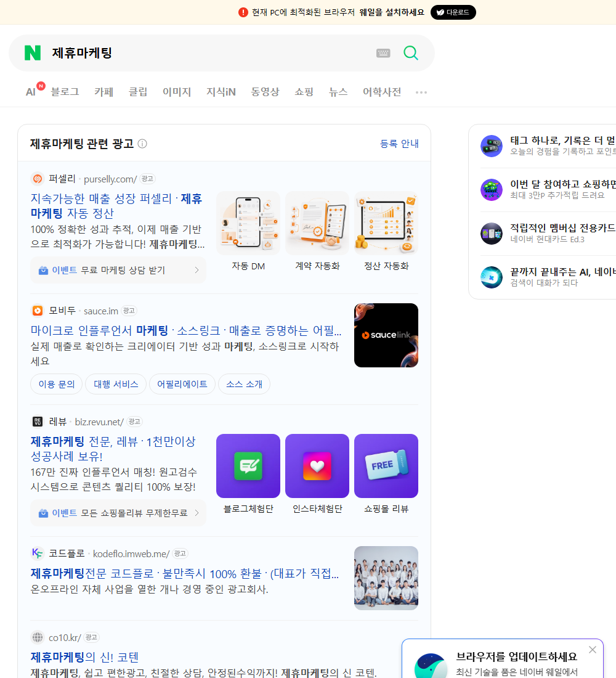The height and width of the screenshot is (678, 616).
Task: Click the 정산 자동화 thumbnail image
Action: pos(386,223)
